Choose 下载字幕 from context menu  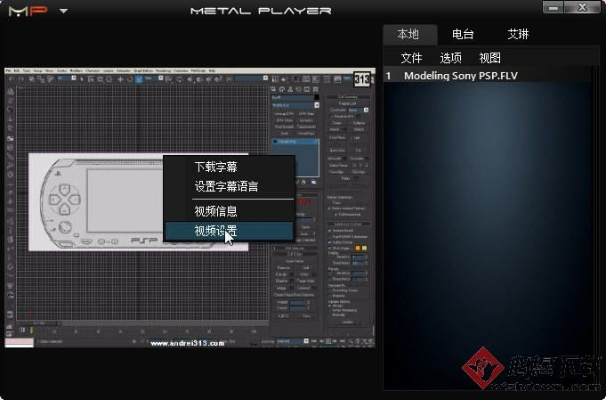(x=216, y=167)
